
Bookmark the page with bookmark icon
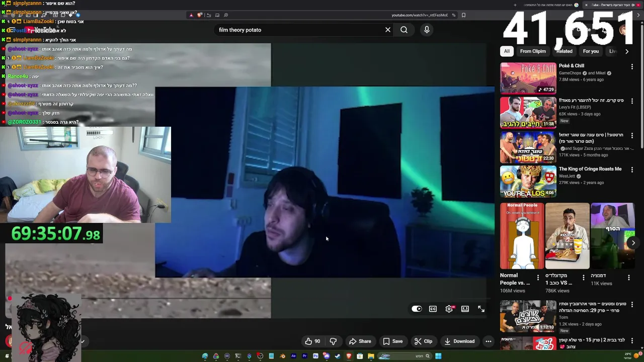point(463,15)
